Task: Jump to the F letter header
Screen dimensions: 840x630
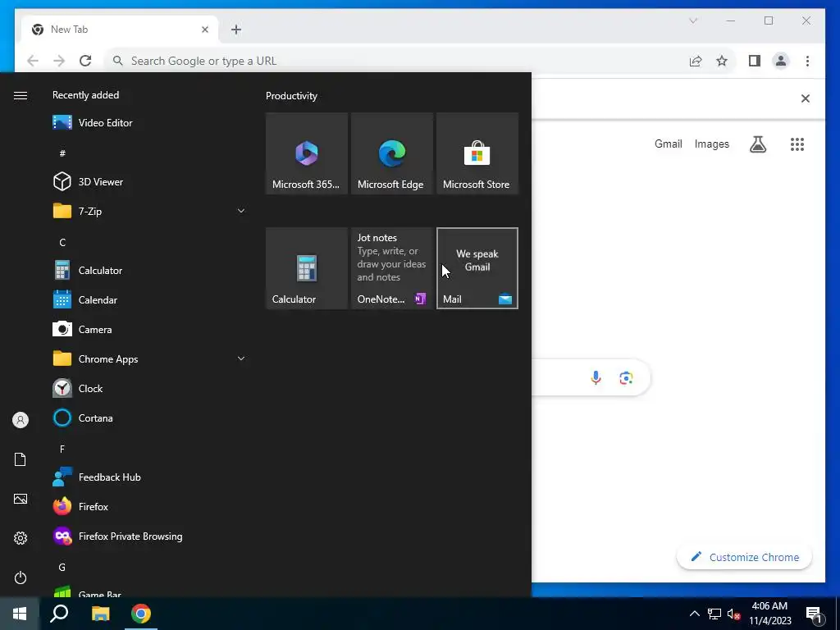Action: [x=62, y=449]
